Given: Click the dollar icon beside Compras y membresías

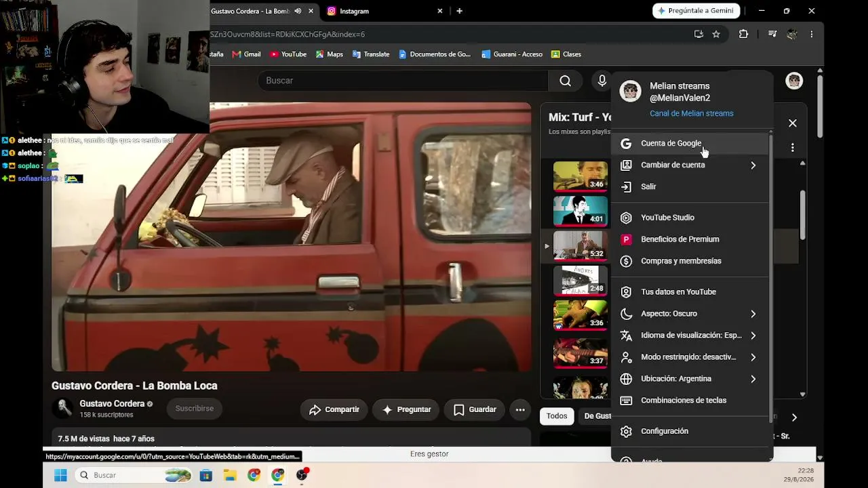Looking at the screenshot, I should click(x=626, y=261).
